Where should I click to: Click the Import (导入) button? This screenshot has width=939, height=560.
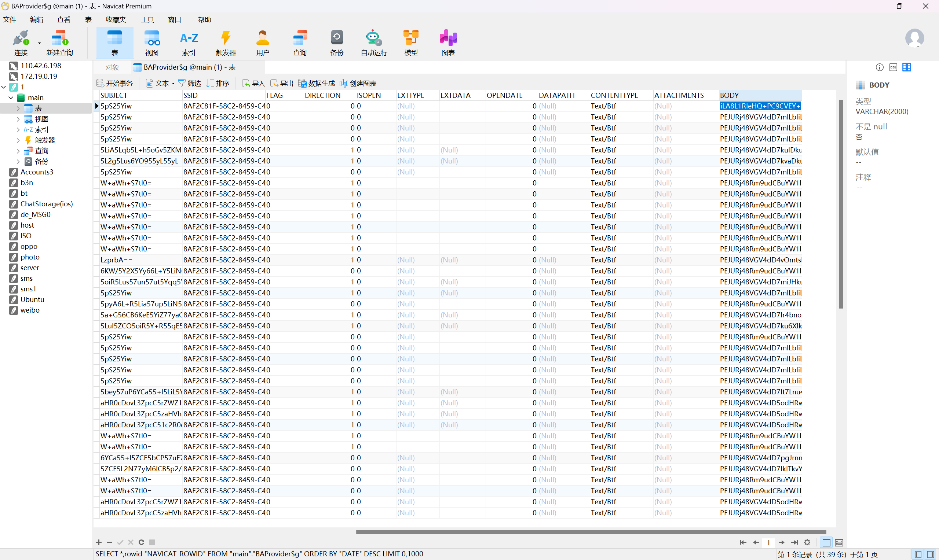253,83
